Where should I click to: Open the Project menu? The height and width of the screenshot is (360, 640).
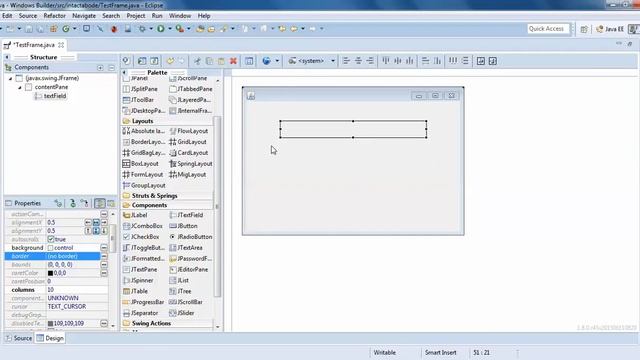pos(136,16)
